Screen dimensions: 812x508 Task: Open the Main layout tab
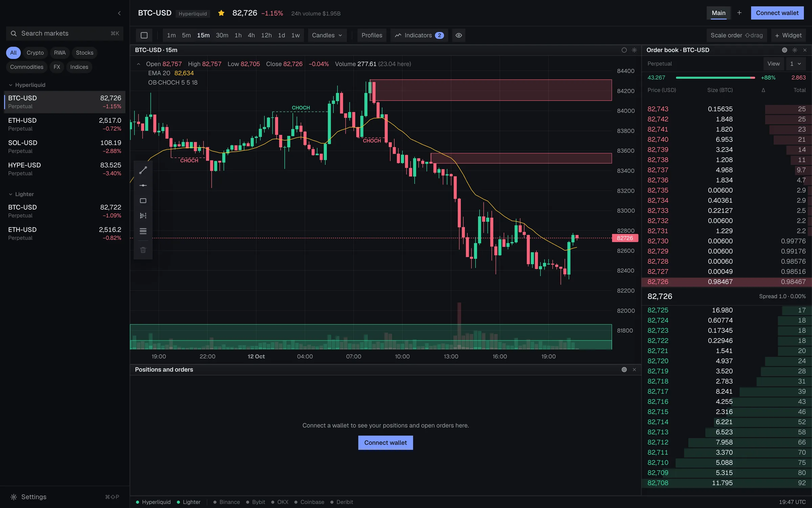click(x=719, y=13)
